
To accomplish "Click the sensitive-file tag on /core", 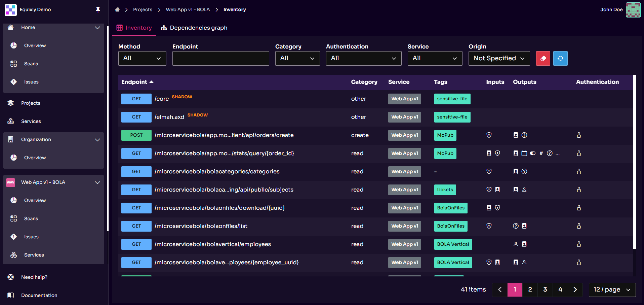I will point(452,99).
